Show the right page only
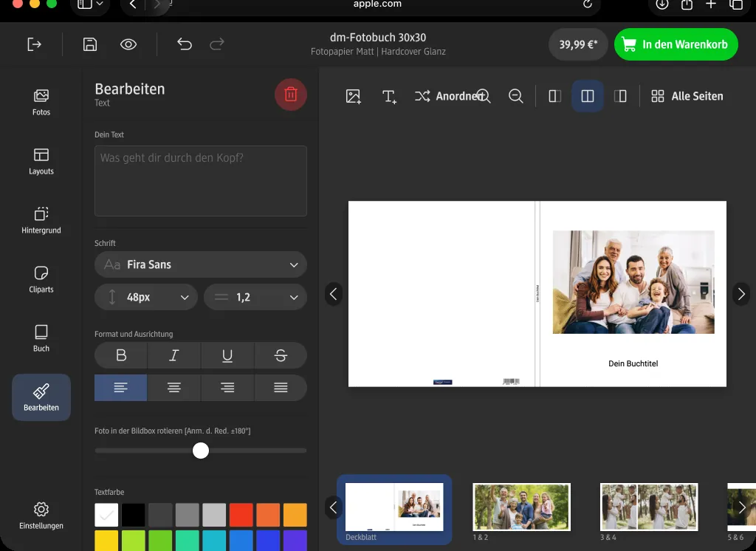Image resolution: width=756 pixels, height=551 pixels. pos(620,96)
